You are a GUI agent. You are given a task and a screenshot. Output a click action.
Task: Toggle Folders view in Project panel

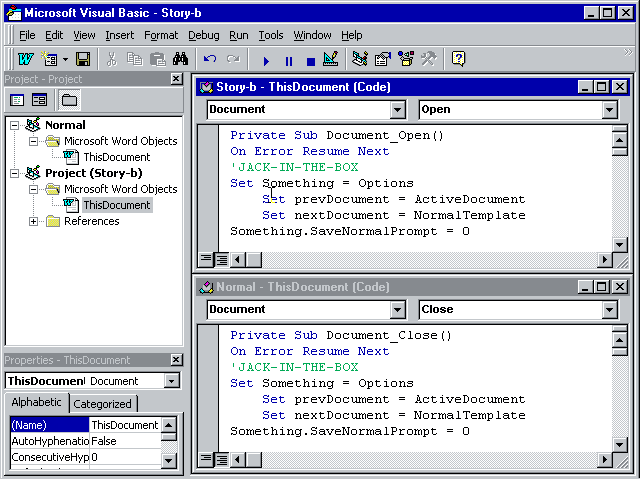pyautogui.click(x=69, y=100)
